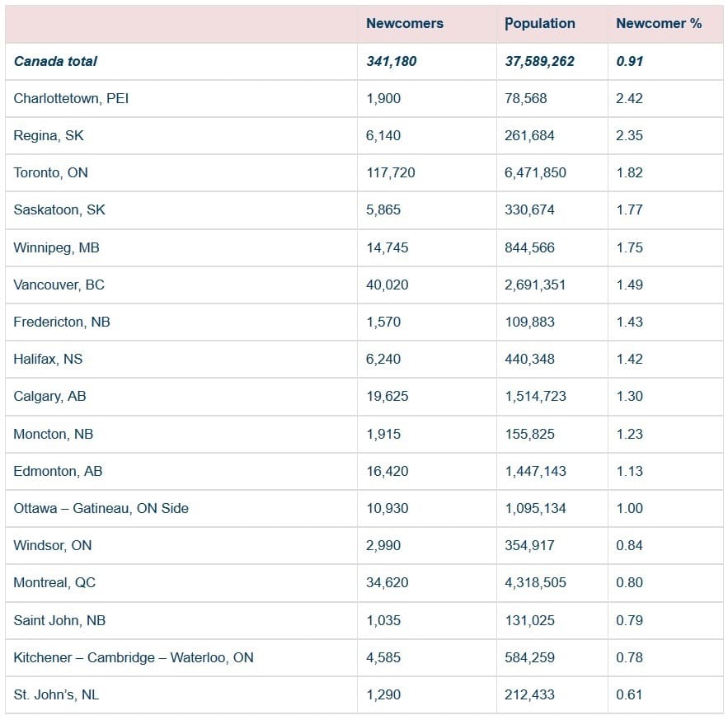Select Ottawa – Gatineau, ON Side cell
The height and width of the screenshot is (720, 728).
101,508
